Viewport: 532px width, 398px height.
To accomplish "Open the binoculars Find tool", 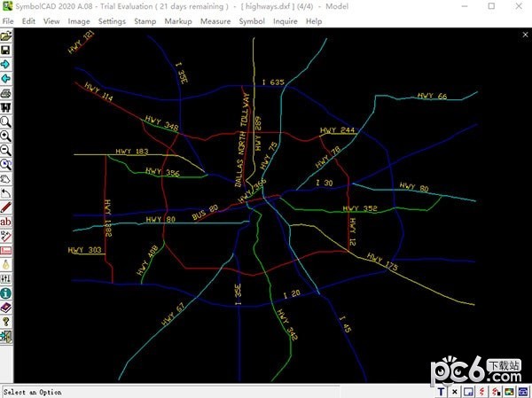I will [x=6, y=107].
